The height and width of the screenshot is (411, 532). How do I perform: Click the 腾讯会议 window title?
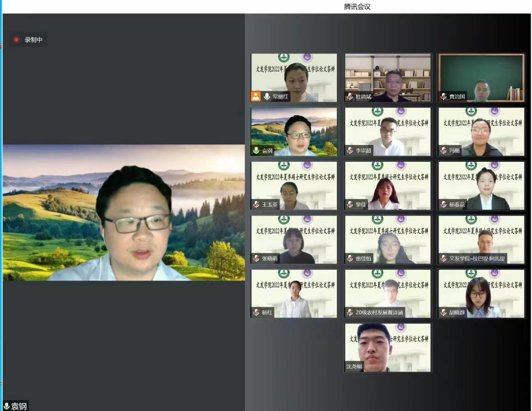click(357, 6)
